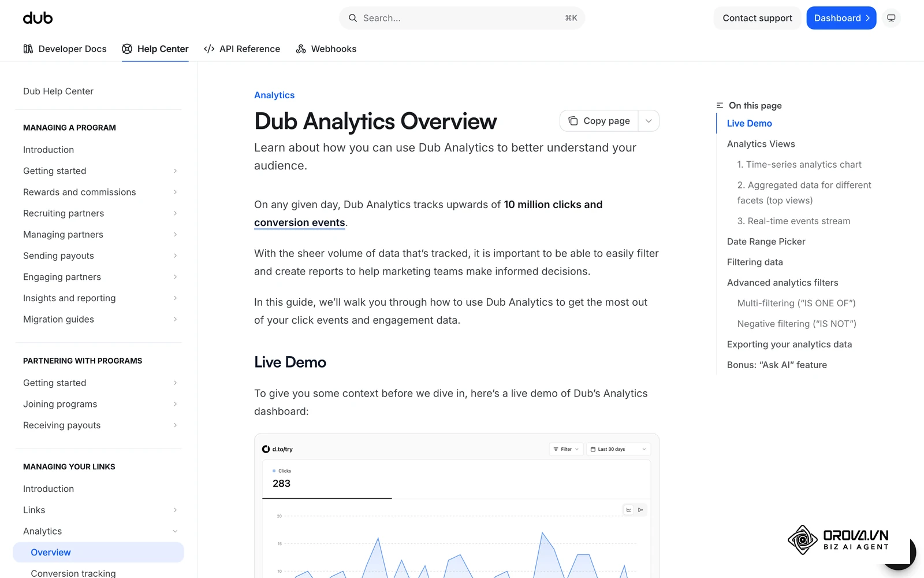The width and height of the screenshot is (924, 578).
Task: Select the funnel chart view icon in the demo
Action: (640, 510)
